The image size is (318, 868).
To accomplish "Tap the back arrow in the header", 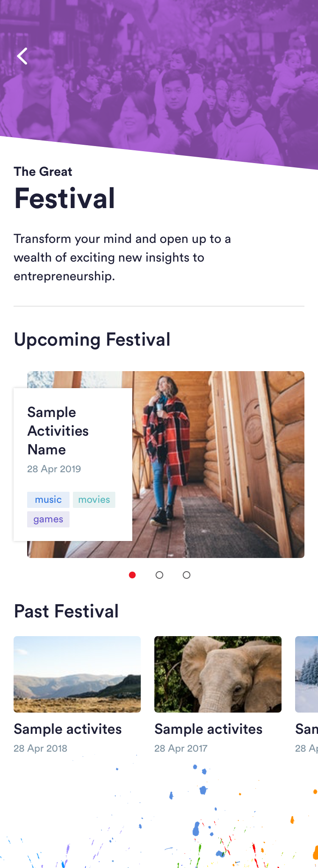I will click(x=22, y=56).
